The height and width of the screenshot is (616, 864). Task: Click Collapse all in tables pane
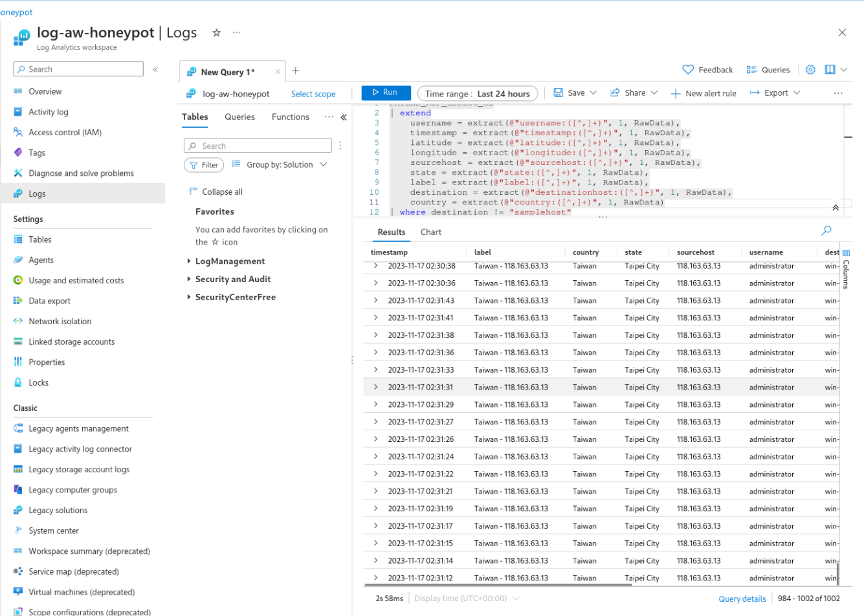(x=216, y=192)
